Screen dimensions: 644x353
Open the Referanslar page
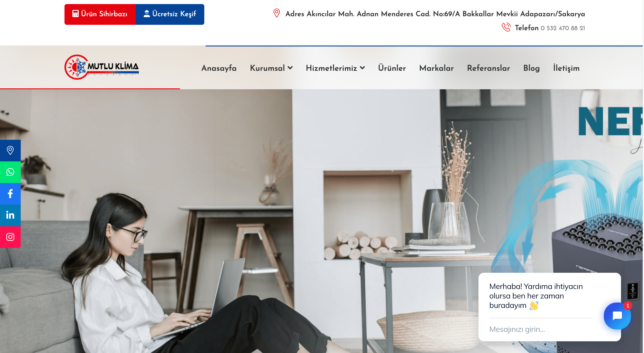point(488,68)
